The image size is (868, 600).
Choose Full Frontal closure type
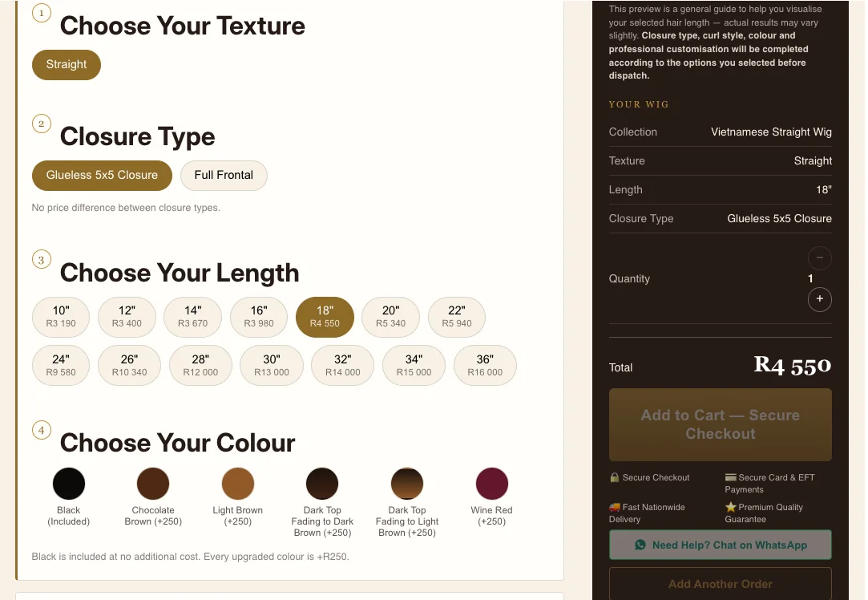click(x=224, y=175)
